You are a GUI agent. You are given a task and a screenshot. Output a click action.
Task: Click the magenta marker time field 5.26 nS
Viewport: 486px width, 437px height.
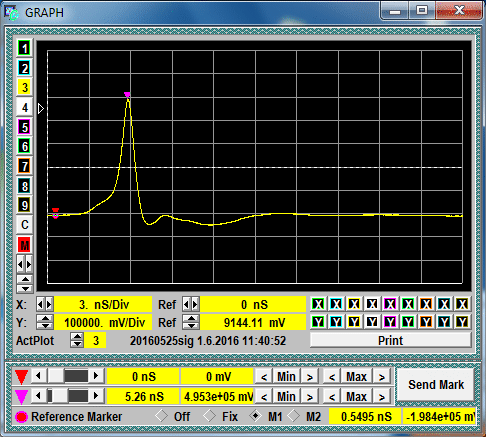click(x=144, y=397)
